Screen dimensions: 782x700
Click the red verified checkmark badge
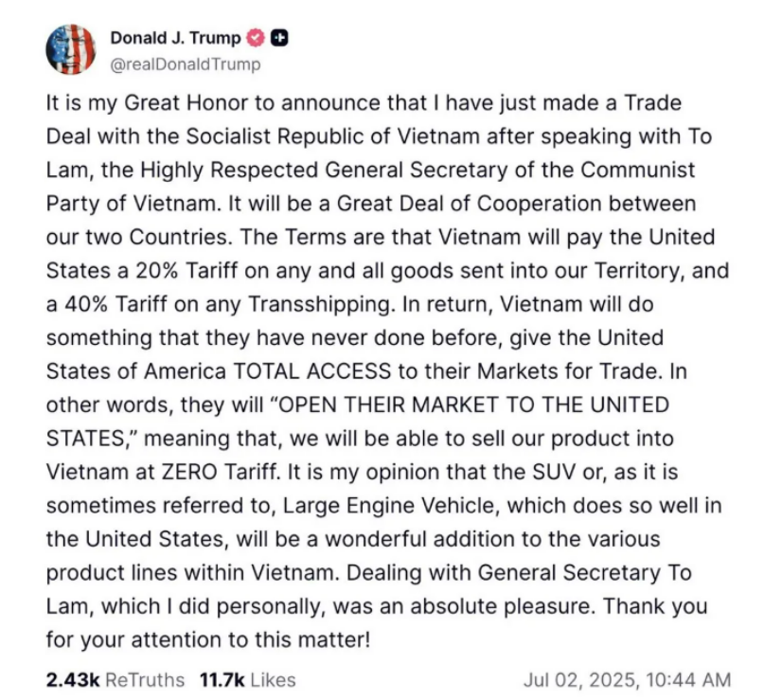tap(256, 39)
